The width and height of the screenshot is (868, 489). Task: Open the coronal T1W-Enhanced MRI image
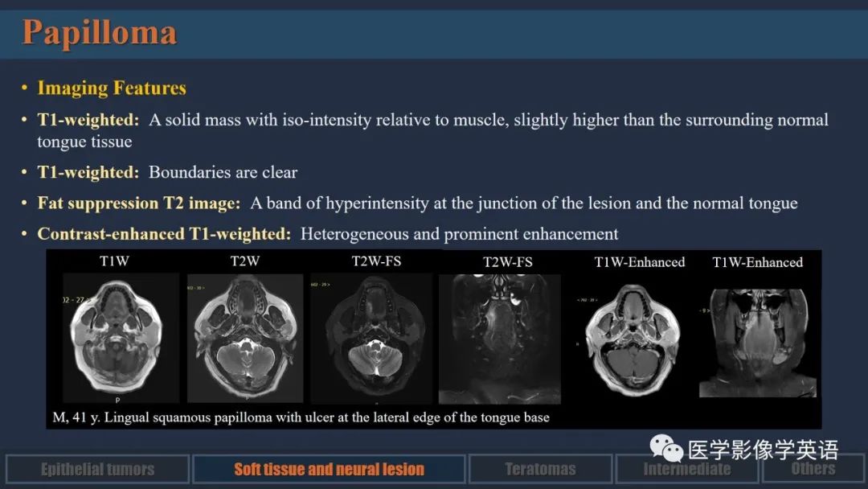coord(757,343)
